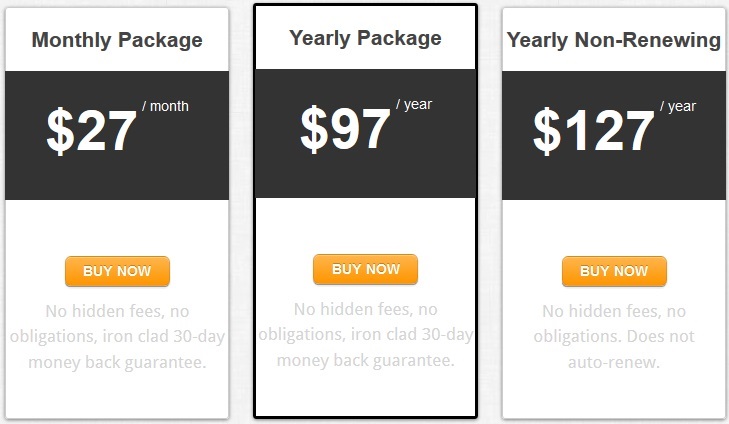Click the '/ year' label beside $127
This screenshot has width=729, height=424.
tap(678, 106)
